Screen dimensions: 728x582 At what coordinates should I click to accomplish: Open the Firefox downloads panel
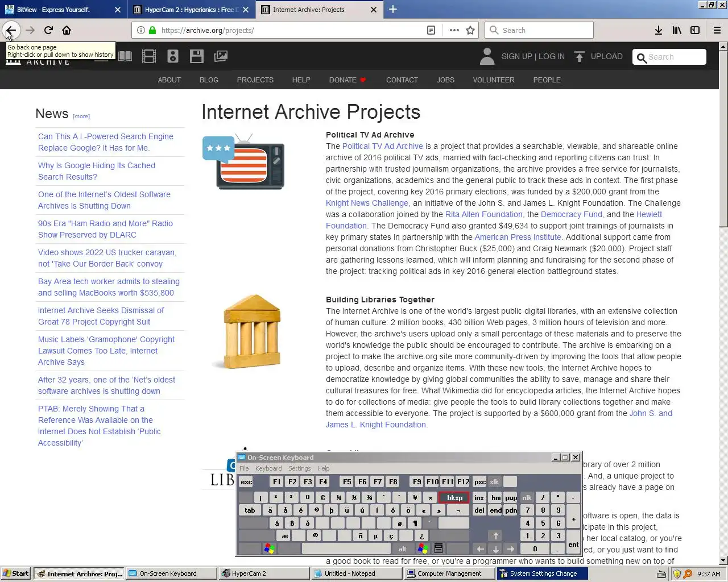tap(658, 30)
